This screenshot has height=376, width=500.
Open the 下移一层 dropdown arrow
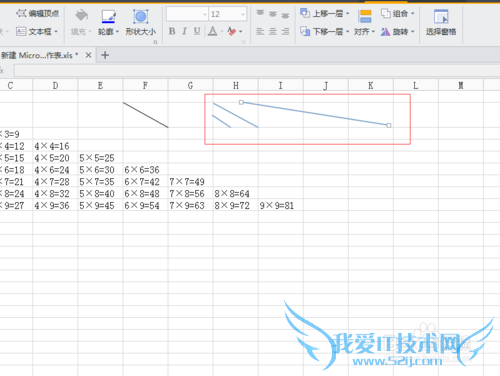click(x=347, y=32)
